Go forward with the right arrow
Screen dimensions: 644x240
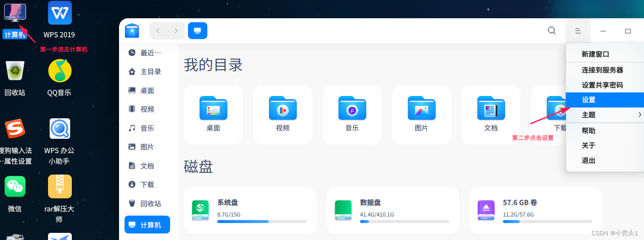pyautogui.click(x=176, y=31)
